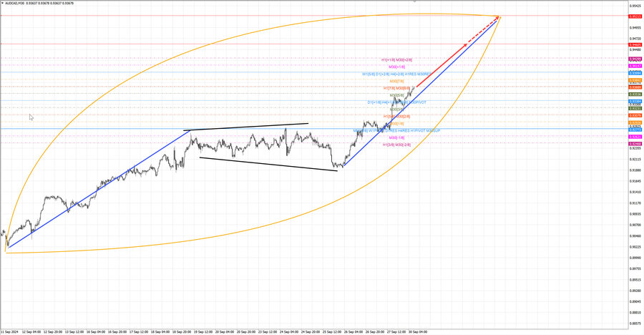Click the M30[-1/8] magenta level label
The height and width of the screenshot is (335, 644).
tap(396, 137)
